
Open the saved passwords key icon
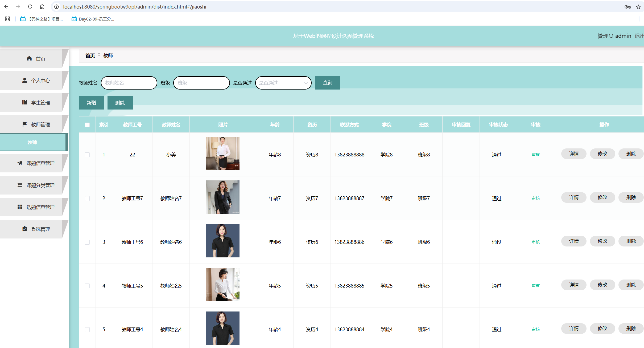(x=628, y=7)
